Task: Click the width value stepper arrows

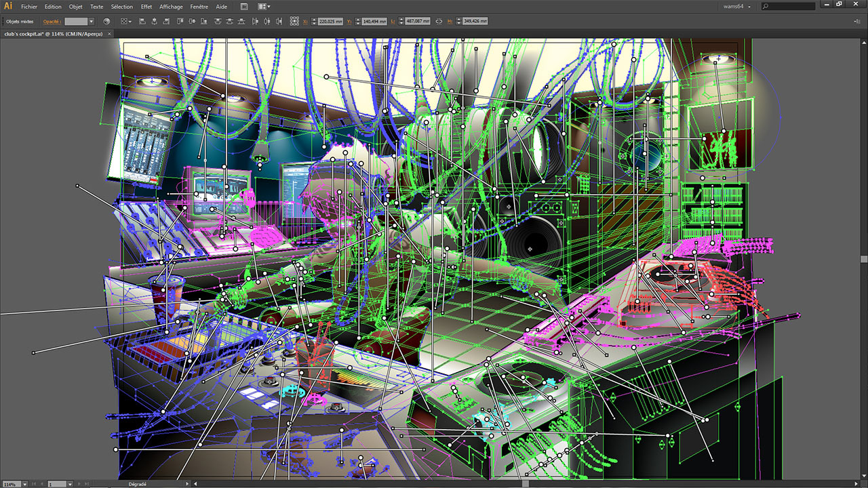Action: (x=401, y=21)
